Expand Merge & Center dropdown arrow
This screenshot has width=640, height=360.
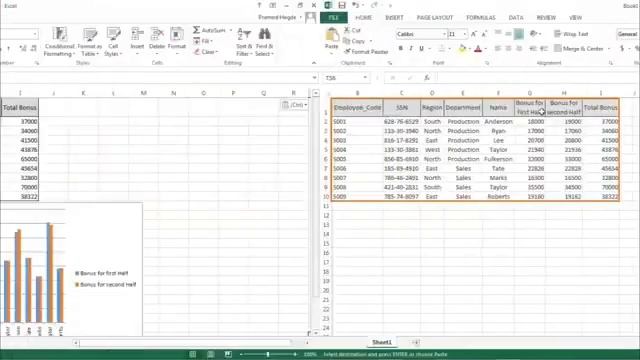click(x=609, y=49)
